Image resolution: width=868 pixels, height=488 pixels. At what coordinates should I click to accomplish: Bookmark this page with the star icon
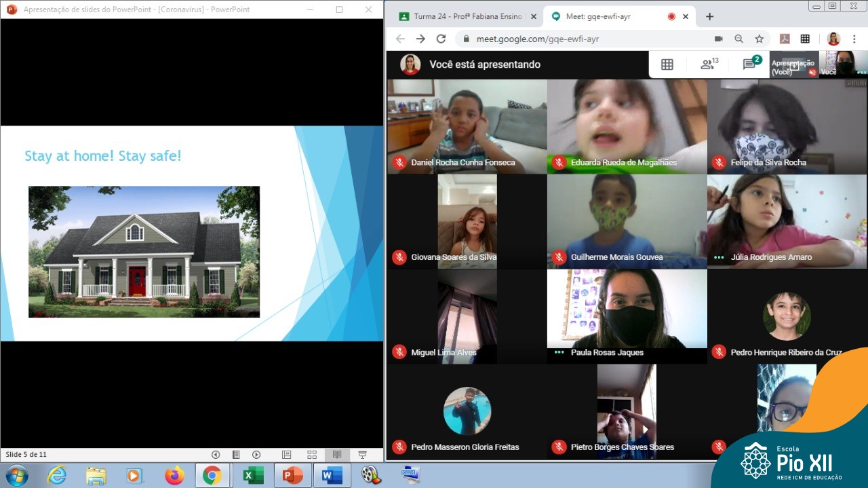(x=759, y=39)
